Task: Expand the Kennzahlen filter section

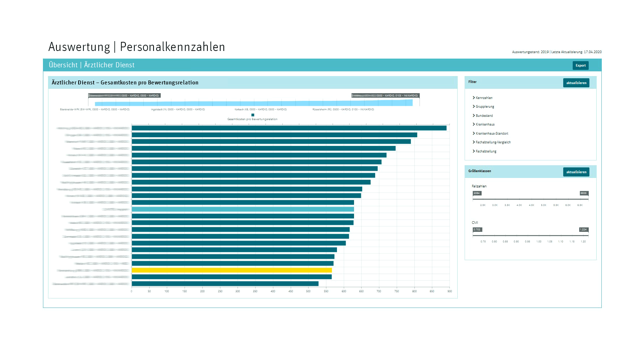Action: [484, 98]
